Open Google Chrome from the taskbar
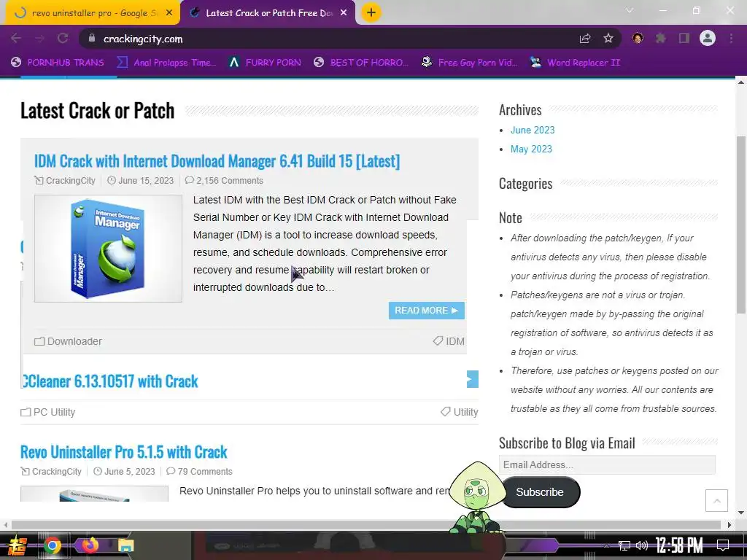Screen dimensions: 747x560 [x=53, y=545]
